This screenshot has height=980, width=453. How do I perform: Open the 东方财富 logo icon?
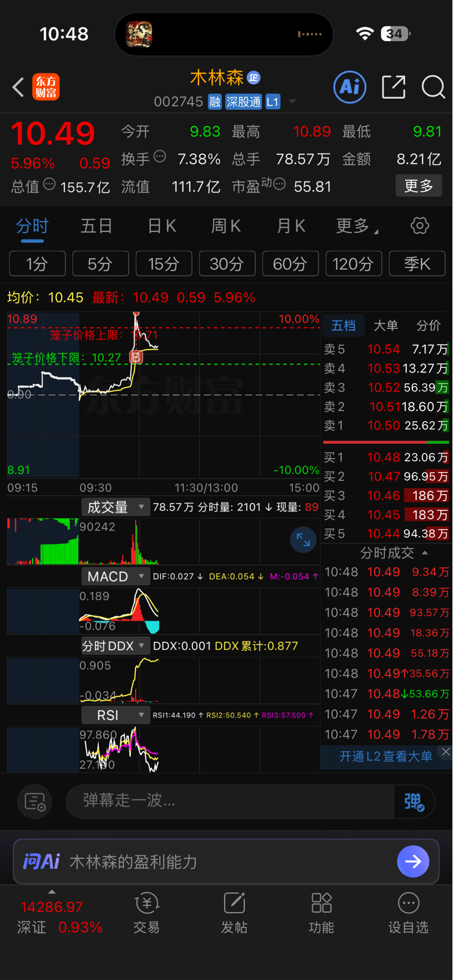pos(46,87)
